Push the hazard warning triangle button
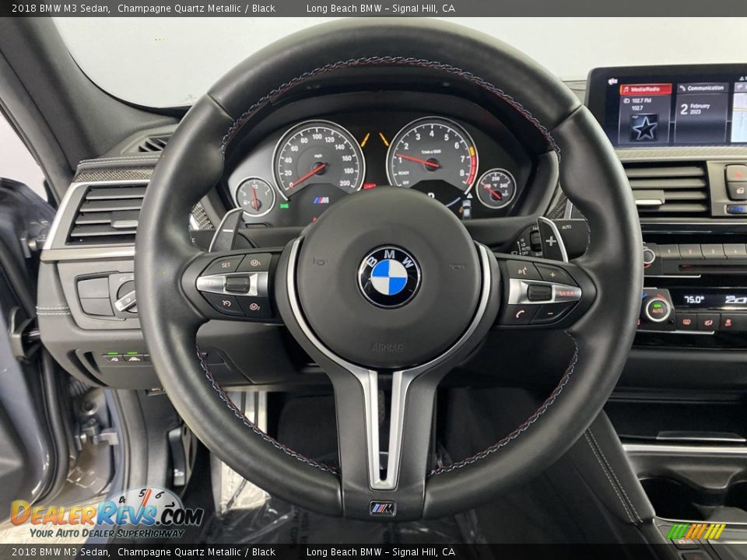 736,173
